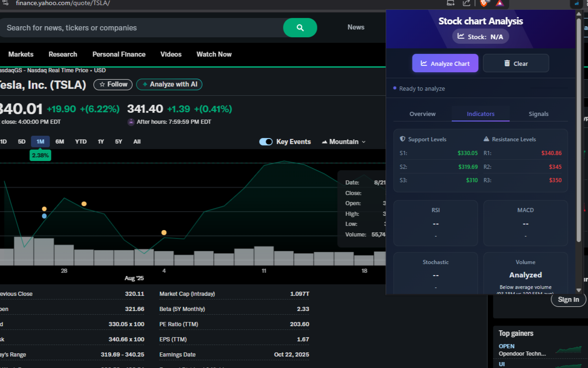Follow Tesla with the Follow button
Image resolution: width=588 pixels, height=368 pixels.
(x=113, y=84)
